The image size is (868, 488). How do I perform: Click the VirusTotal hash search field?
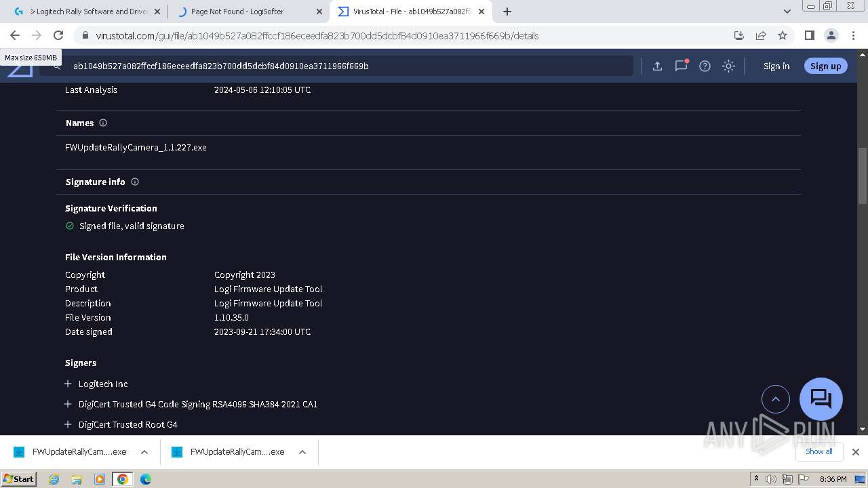(x=336, y=66)
